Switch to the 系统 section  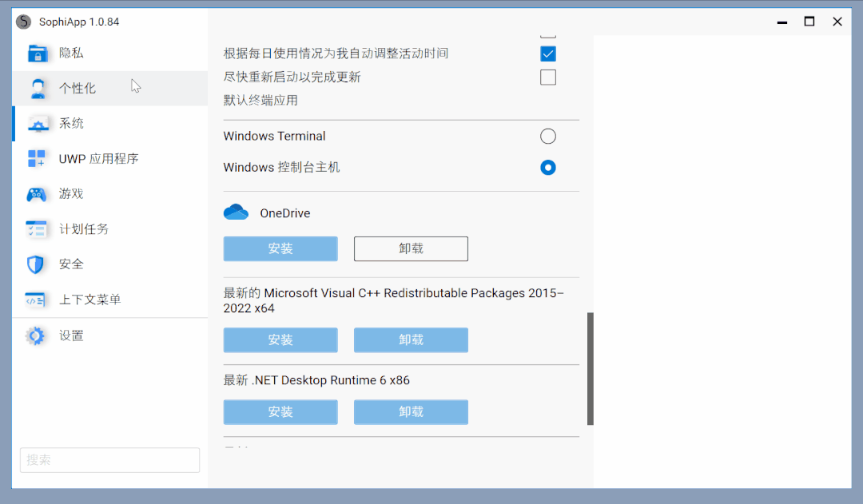110,123
